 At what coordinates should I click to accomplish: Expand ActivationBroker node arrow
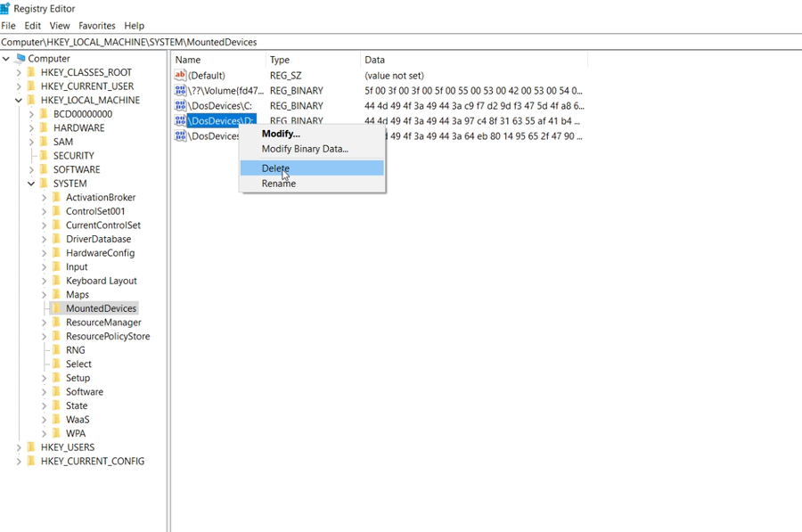[x=44, y=198]
